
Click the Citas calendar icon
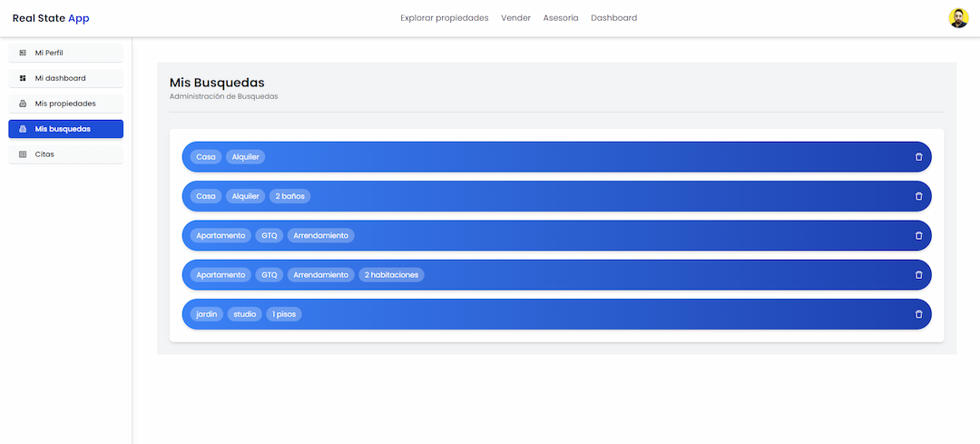tap(23, 154)
